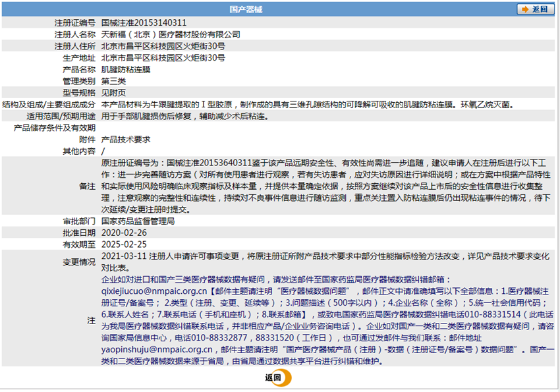Click registrant name 天新福（北京）医疗器材股份有限公司
Screen dimensions: 560x392
[171, 35]
